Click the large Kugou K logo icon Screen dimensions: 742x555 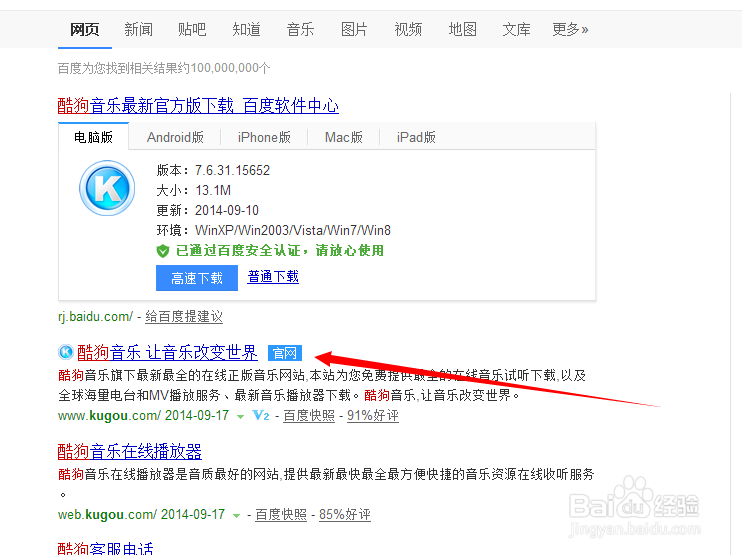click(107, 188)
